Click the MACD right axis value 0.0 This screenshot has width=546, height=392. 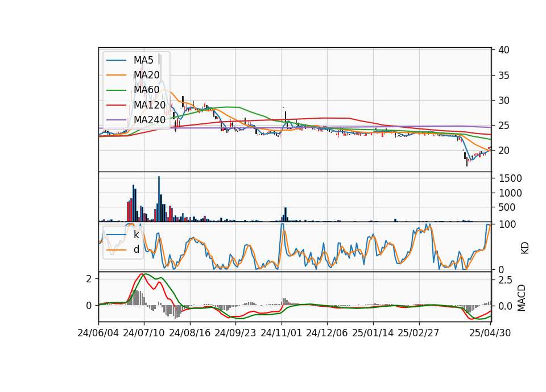pos(505,306)
